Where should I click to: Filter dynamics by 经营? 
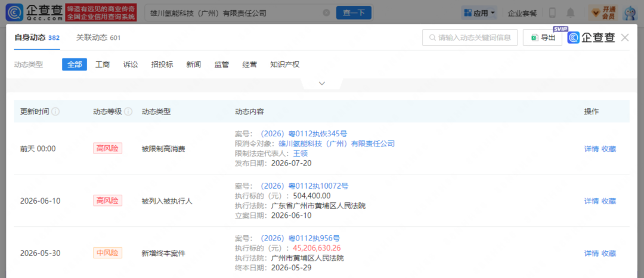(250, 64)
